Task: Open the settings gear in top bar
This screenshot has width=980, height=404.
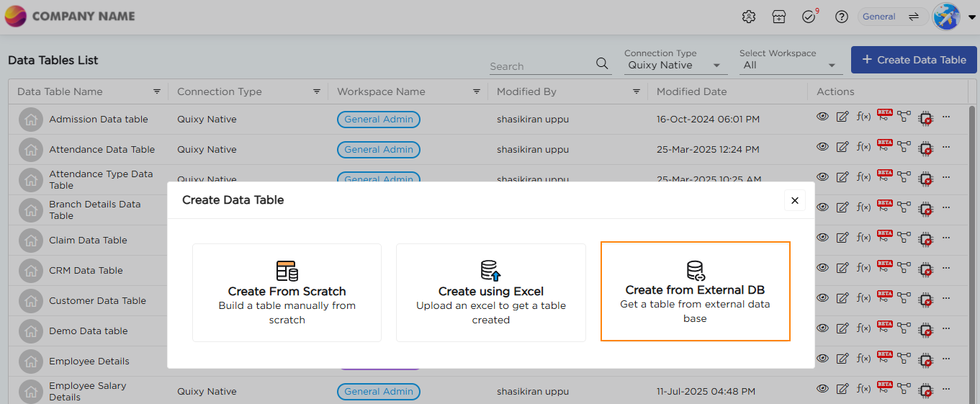Action: [749, 17]
